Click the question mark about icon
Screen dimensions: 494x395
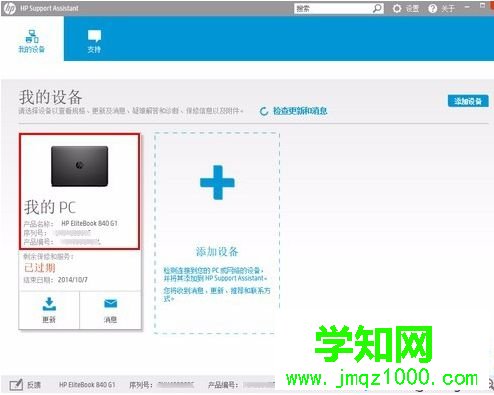432,9
